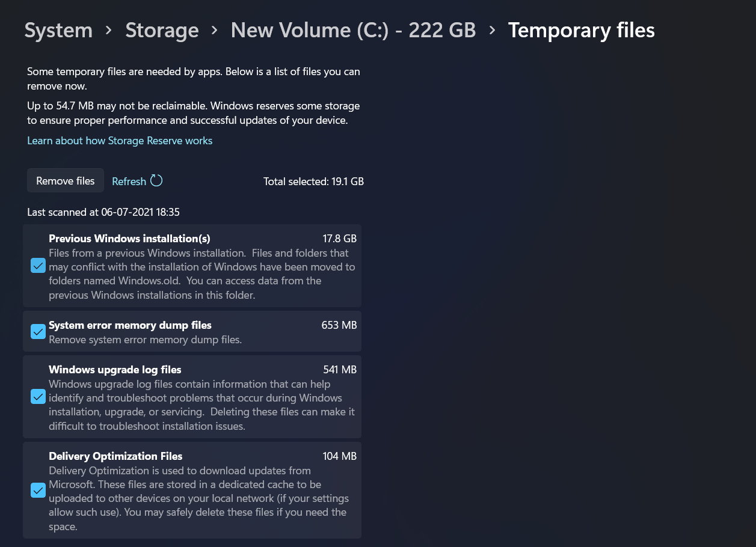Click the Total selected 19.1 GB label

click(x=313, y=182)
